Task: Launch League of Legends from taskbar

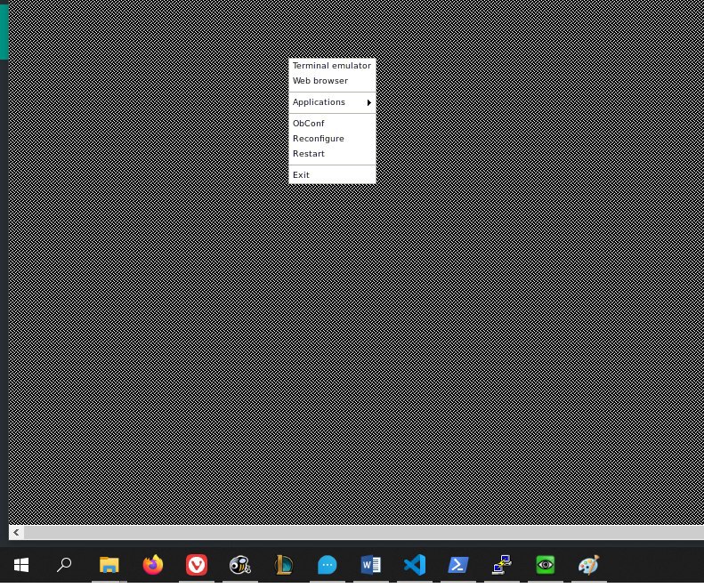Action: click(284, 565)
